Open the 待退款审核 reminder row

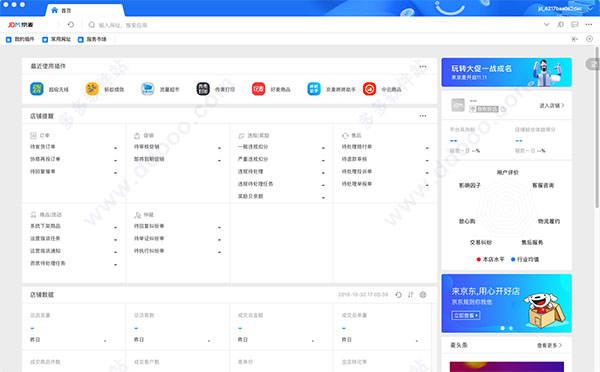(x=385, y=159)
